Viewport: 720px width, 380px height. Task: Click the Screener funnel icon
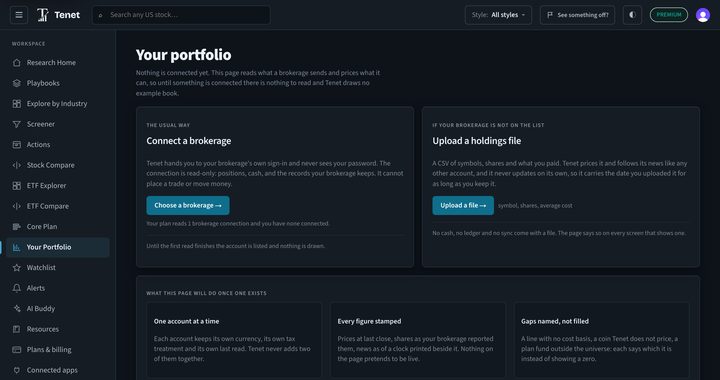17,124
